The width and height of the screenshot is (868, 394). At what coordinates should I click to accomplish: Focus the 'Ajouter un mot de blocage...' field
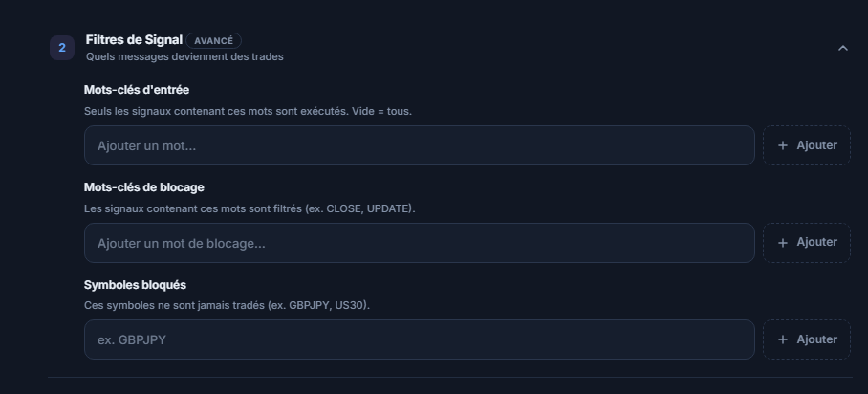[x=419, y=243]
